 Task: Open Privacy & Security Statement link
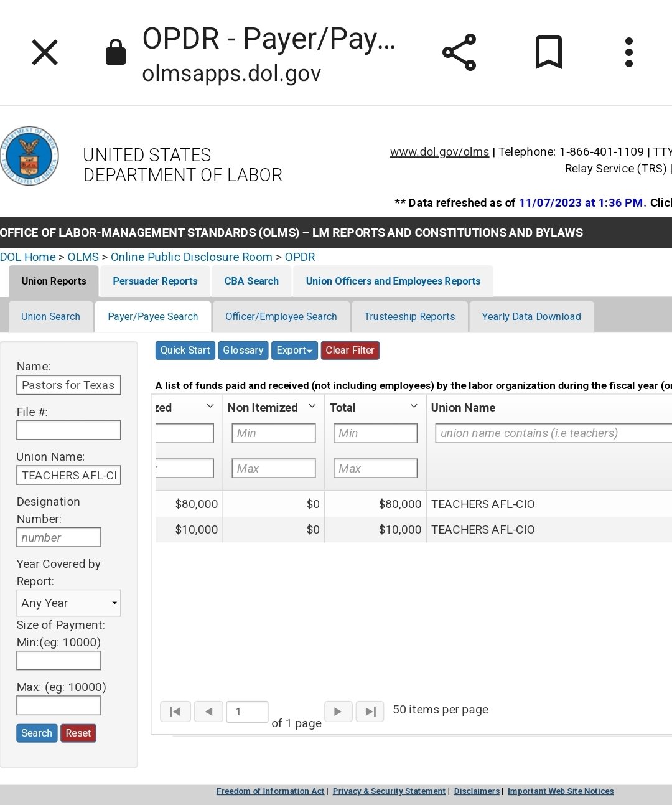[x=389, y=791]
